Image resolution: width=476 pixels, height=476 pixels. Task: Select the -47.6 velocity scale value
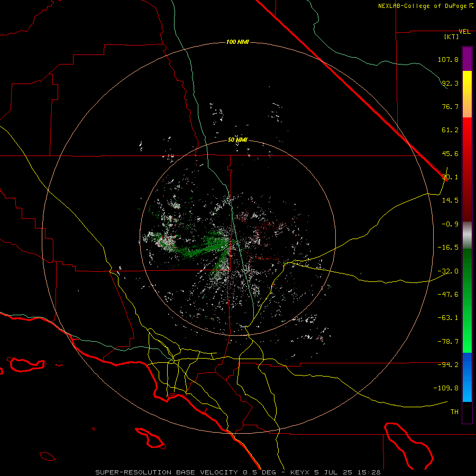pos(448,295)
